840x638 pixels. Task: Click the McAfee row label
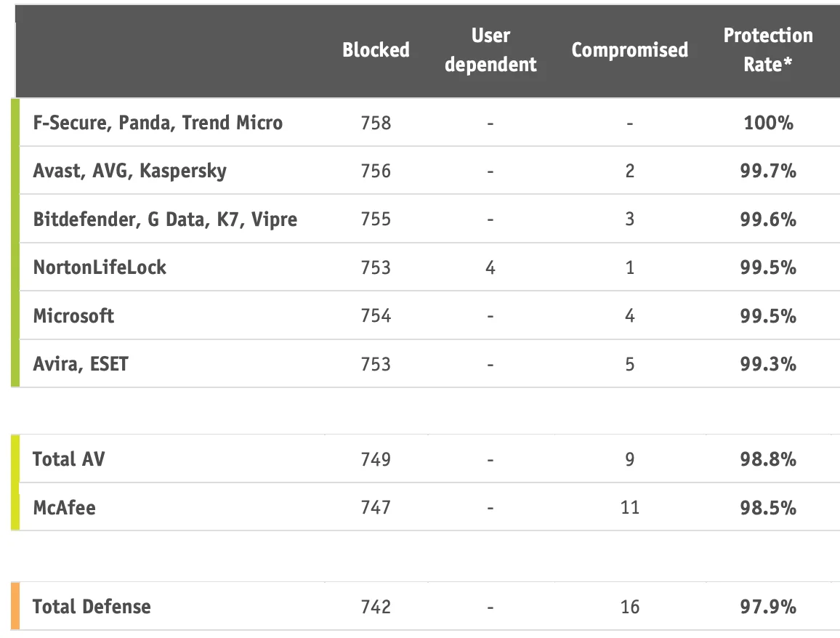(64, 507)
